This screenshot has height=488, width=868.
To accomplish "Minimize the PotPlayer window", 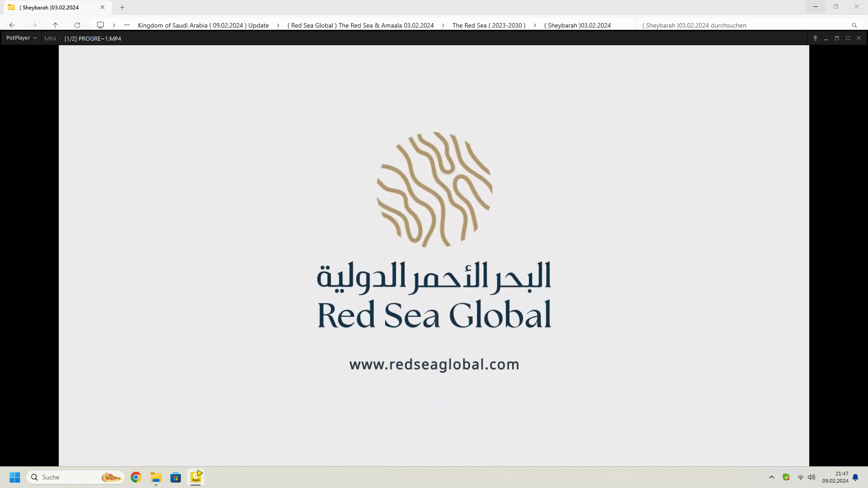I will 826,38.
